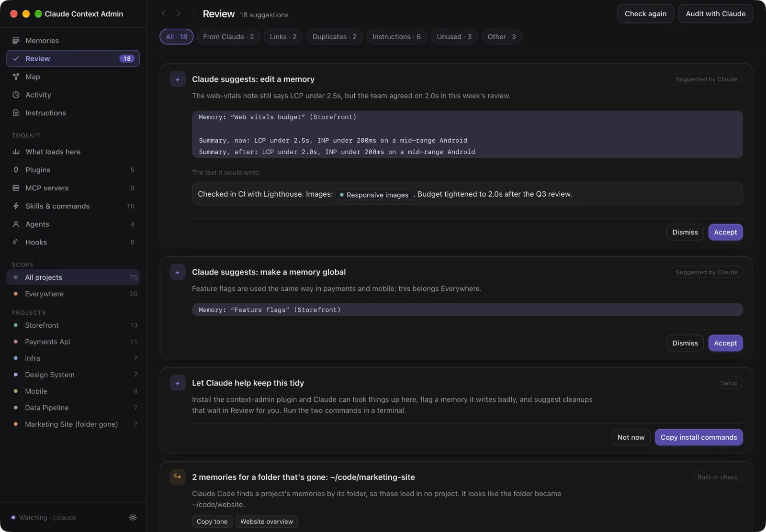The image size is (766, 532).
Task: Show Unused · 3 suggestions
Action: (x=454, y=37)
